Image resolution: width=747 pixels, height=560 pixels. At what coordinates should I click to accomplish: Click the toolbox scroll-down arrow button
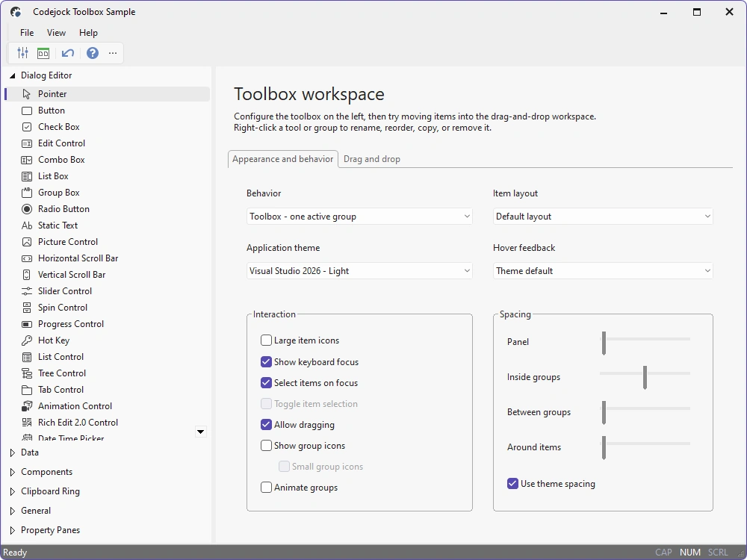click(x=200, y=432)
